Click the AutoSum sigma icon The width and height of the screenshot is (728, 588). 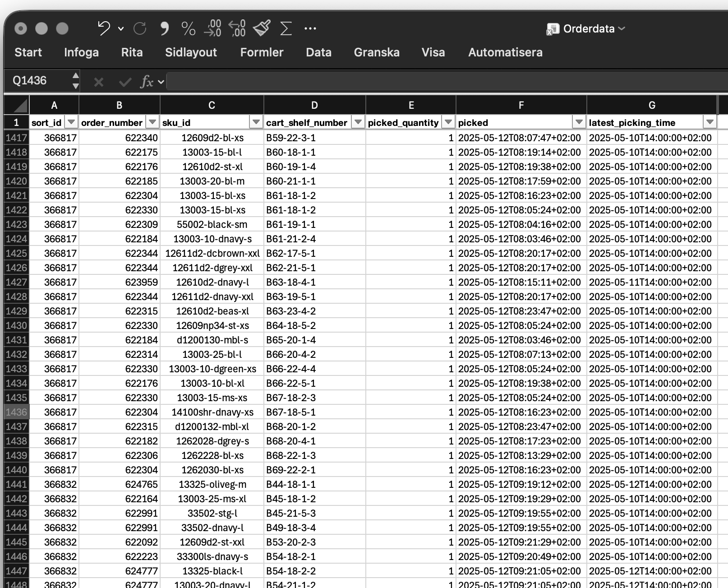click(x=285, y=28)
